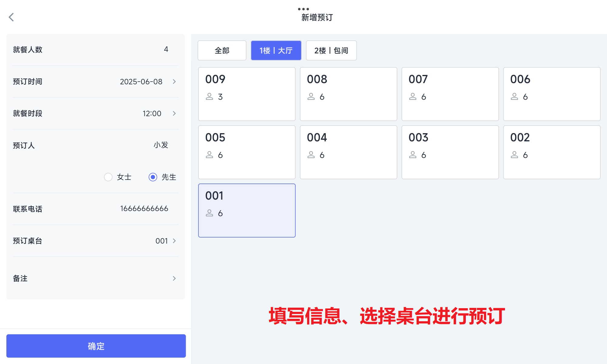Screen dimensions: 607x364
Task: Switch to the 2楼 | 包间 tab
Action: pos(331,50)
